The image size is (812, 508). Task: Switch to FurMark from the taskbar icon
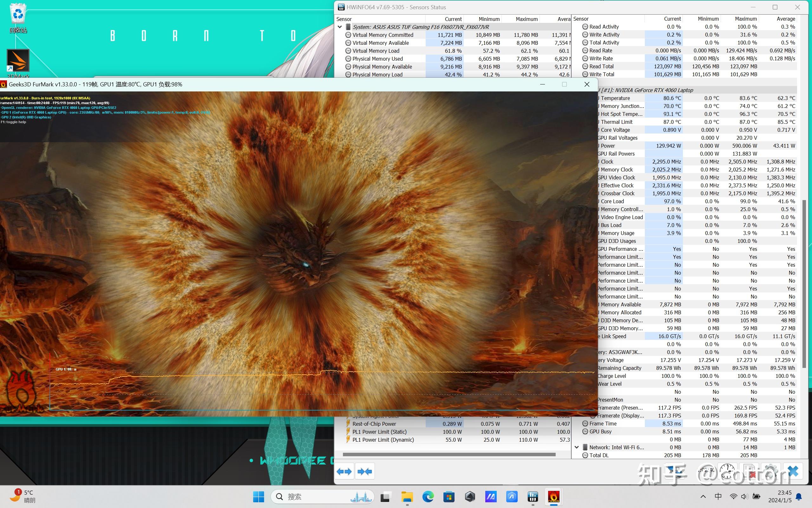553,497
